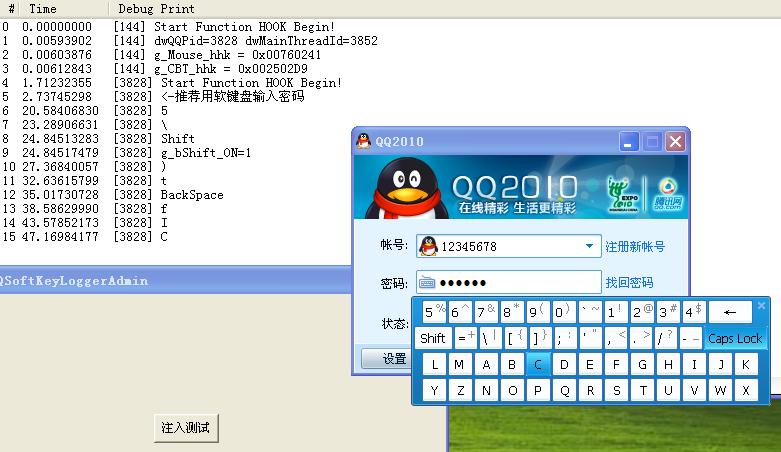Click the 0 ) key on soft keyboard

click(x=563, y=312)
